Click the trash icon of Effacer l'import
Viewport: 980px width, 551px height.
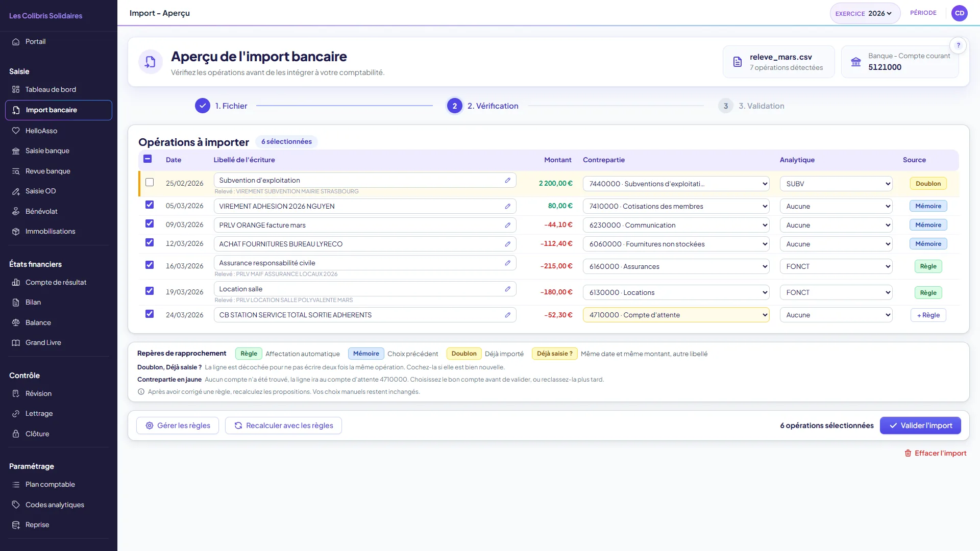[908, 453]
